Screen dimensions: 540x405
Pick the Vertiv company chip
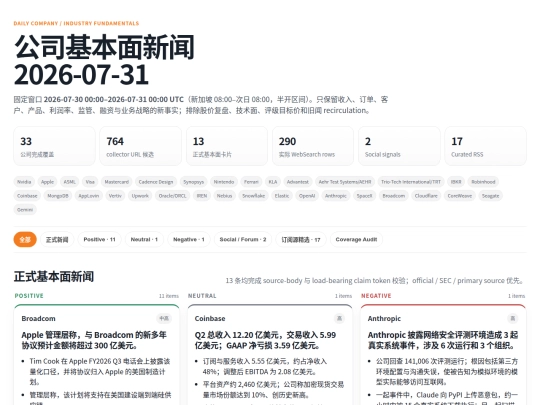click(x=115, y=196)
